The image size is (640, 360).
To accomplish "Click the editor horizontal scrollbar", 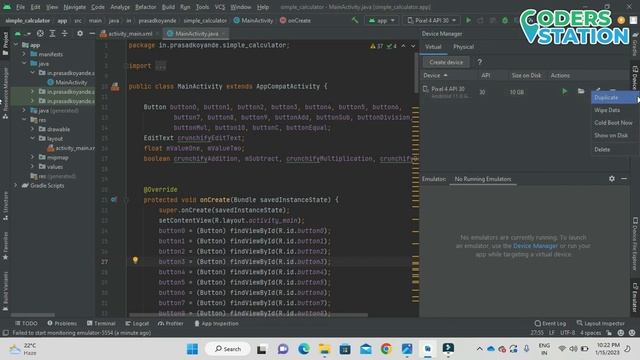I will (x=248, y=315).
